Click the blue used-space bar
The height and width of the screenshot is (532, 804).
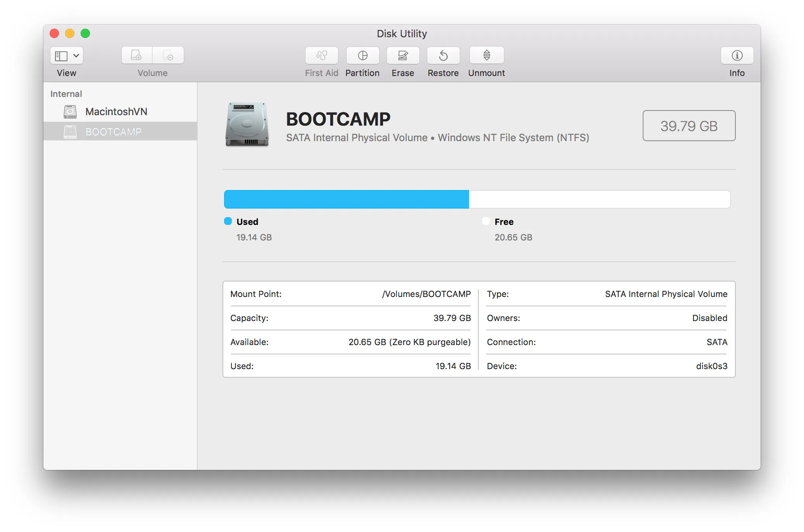[x=347, y=199]
